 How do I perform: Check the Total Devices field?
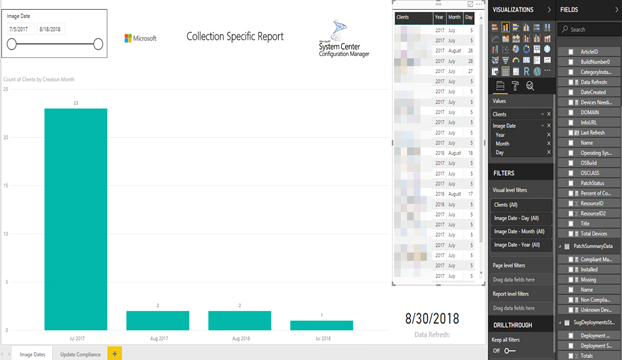(571, 234)
